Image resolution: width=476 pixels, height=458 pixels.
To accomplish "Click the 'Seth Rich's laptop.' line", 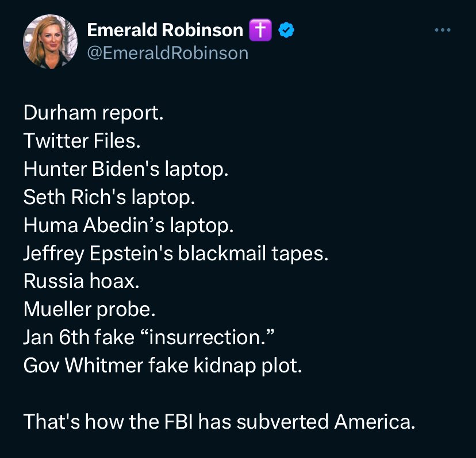I will 109,197.
